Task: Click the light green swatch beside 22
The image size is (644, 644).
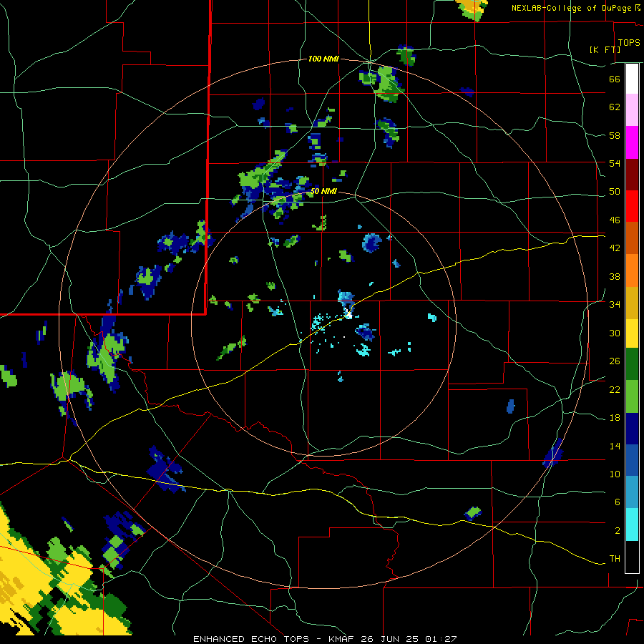Action: (x=632, y=396)
